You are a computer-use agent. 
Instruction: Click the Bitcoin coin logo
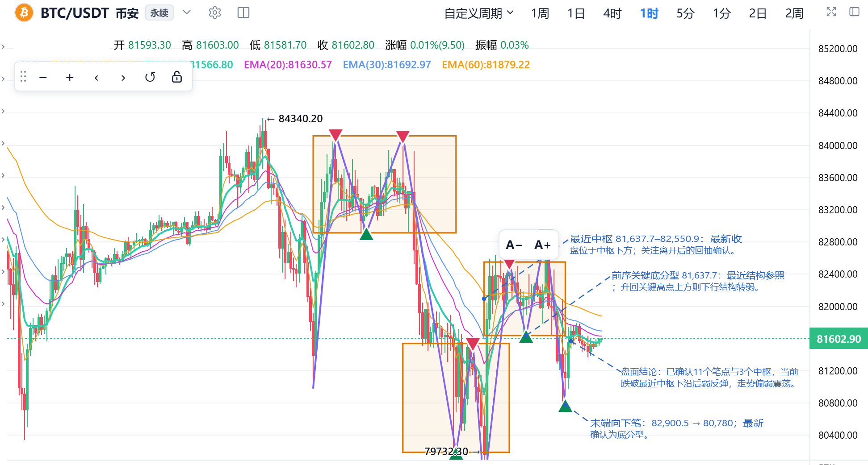(x=24, y=13)
